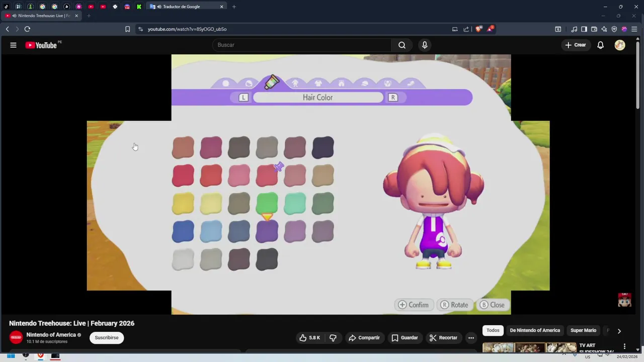The height and width of the screenshot is (362, 644).
Task: Select the Super Mario filter chip
Action: pos(583,330)
